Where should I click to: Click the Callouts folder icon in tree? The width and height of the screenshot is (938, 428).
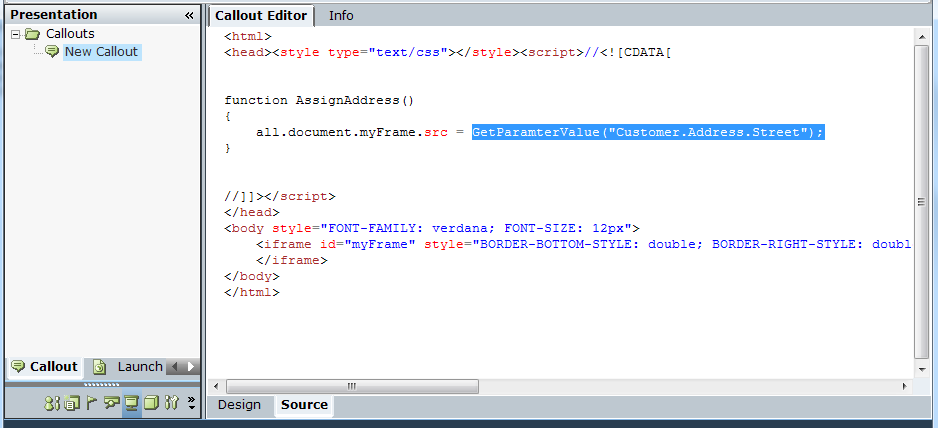(33, 34)
